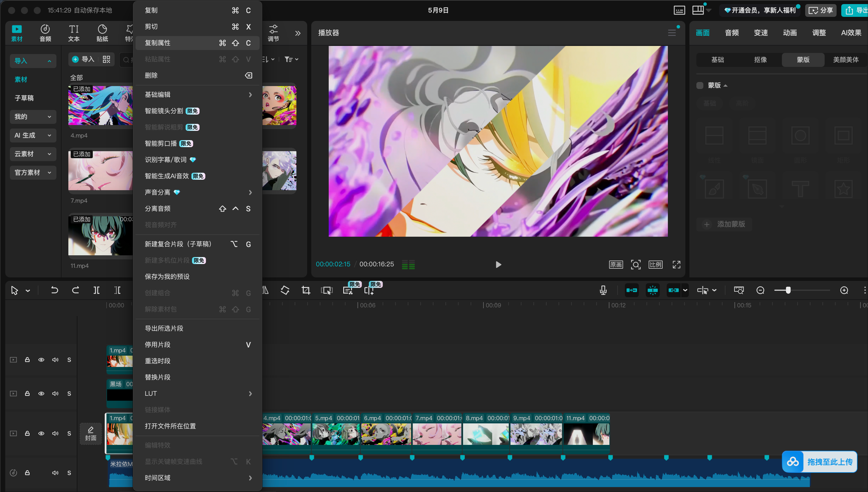Open the 文本 text panel icon
This screenshot has height=492, width=868.
pyautogui.click(x=74, y=33)
